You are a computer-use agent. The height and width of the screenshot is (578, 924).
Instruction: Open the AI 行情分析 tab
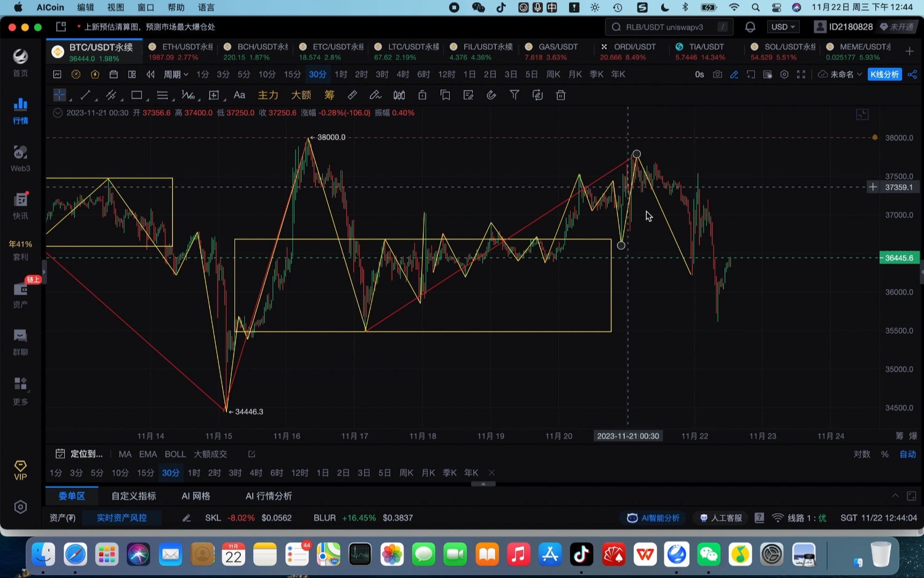click(x=269, y=496)
